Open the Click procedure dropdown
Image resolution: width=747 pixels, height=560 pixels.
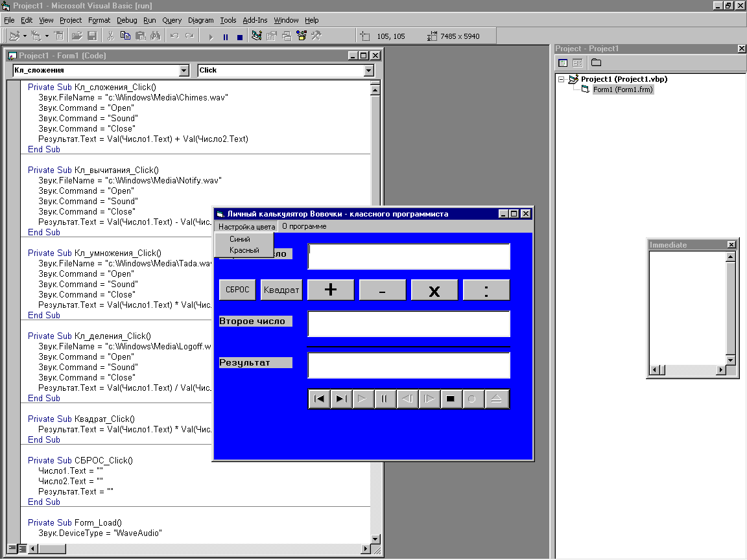pyautogui.click(x=369, y=71)
